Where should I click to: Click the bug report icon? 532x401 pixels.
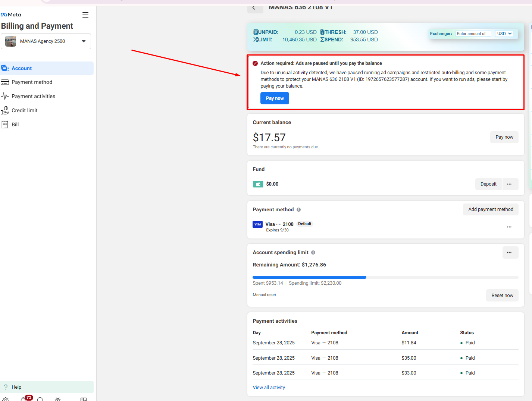pyautogui.click(x=57, y=399)
